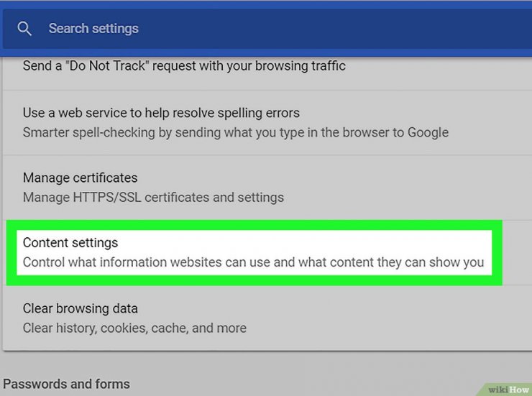The width and height of the screenshot is (532, 396).
Task: Click the "Manage HTTPS/SSL certificates and settings" subtitle
Action: click(153, 198)
